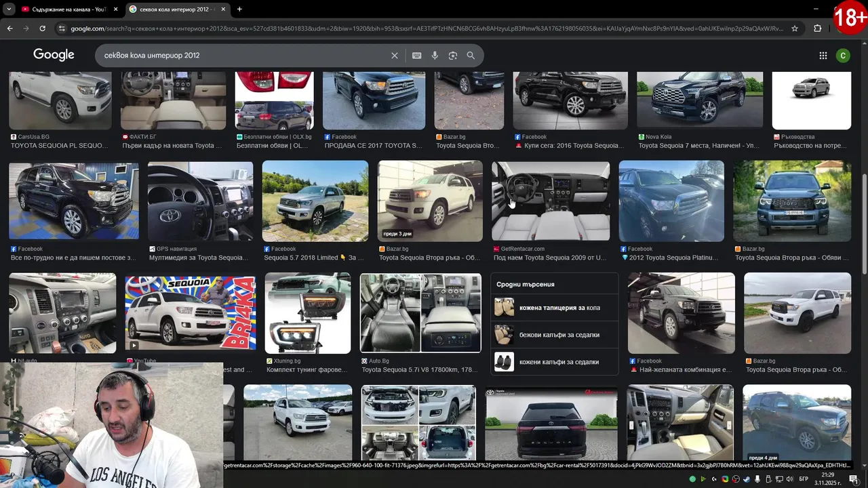The image size is (868, 488).
Task: Open the GetRentacar.com interior image
Action: tap(551, 201)
